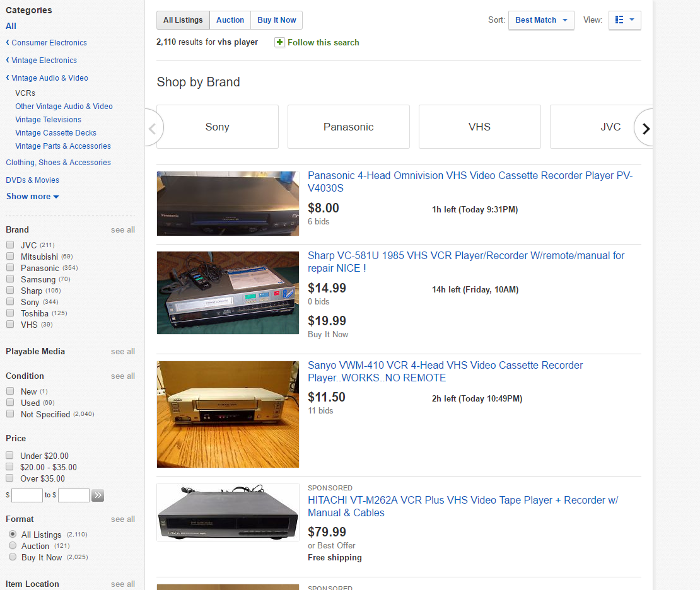The image size is (700, 590).
Task: Switch to the Buy It Now tab
Action: [277, 20]
